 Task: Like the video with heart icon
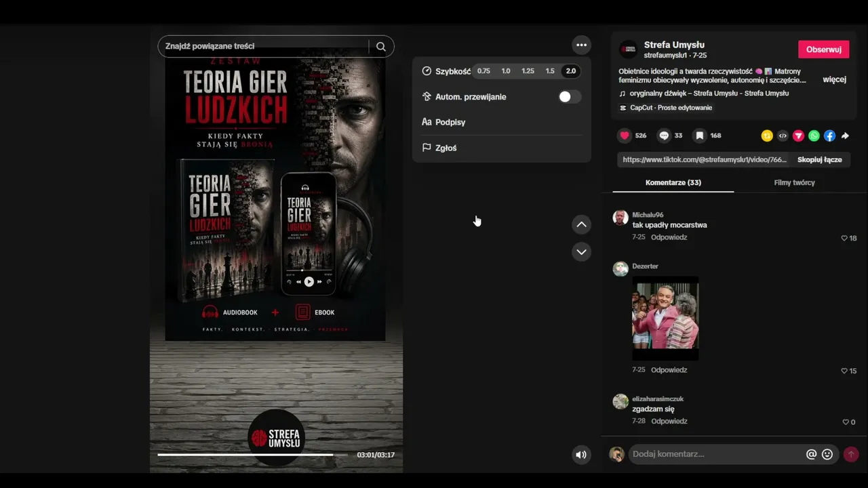coord(625,136)
